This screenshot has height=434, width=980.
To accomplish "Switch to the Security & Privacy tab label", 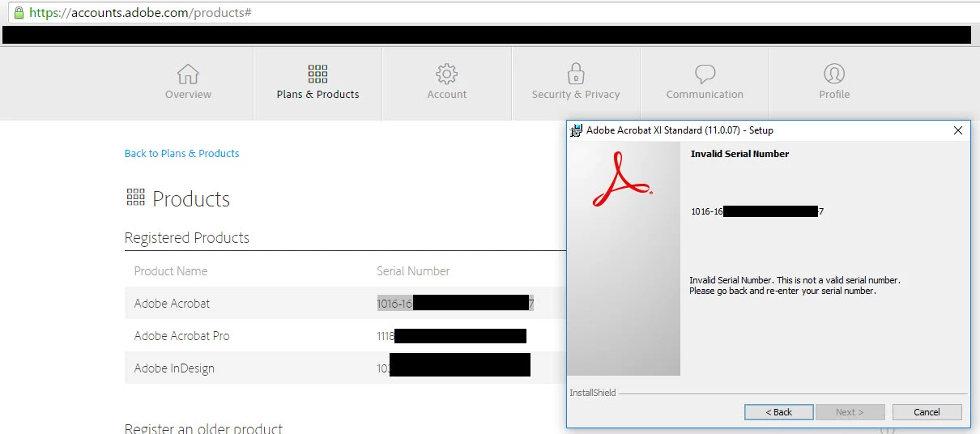I will tap(576, 95).
